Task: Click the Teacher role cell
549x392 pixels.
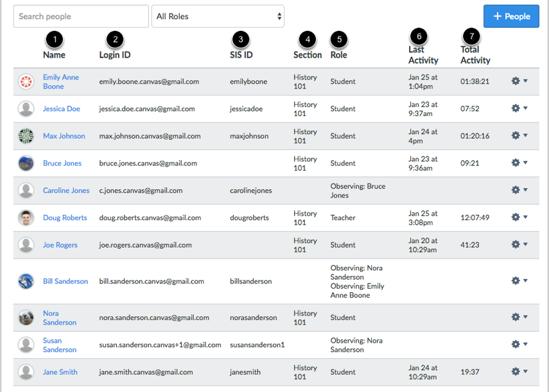Action: pyautogui.click(x=343, y=218)
